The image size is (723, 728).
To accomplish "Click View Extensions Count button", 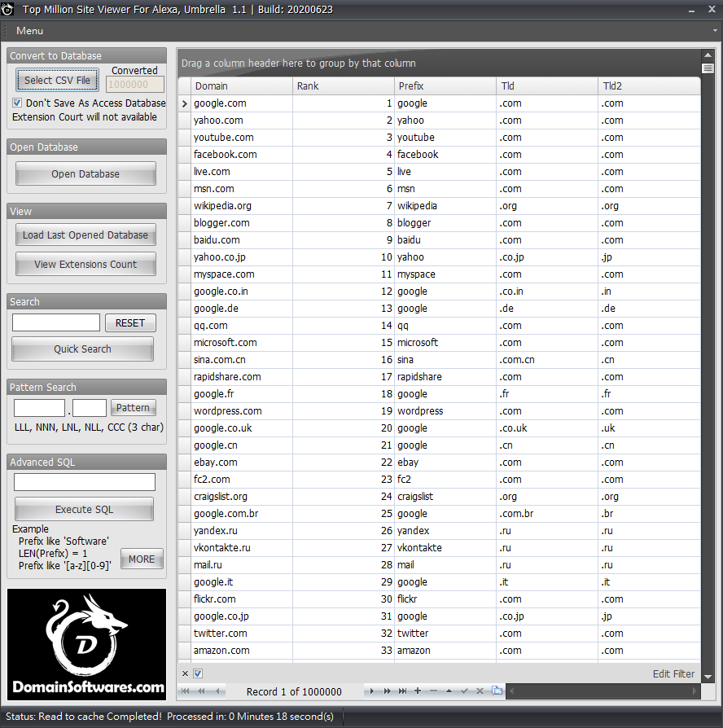I will (85, 264).
